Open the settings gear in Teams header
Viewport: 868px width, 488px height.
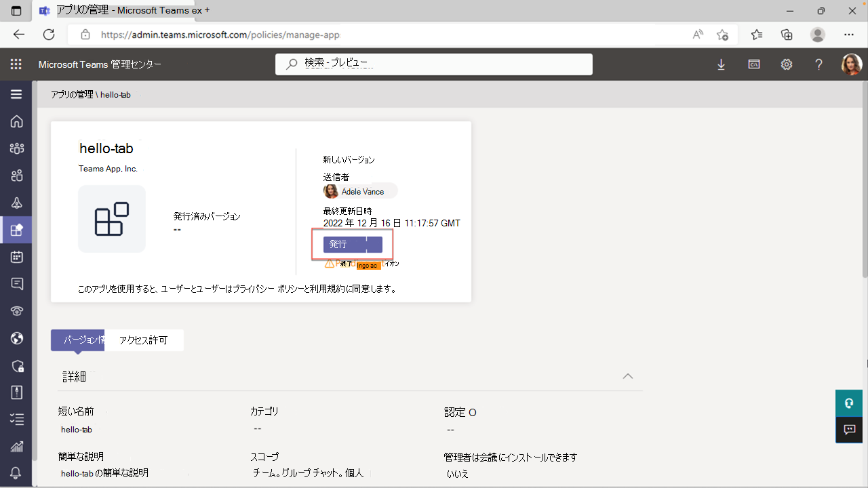click(x=786, y=64)
